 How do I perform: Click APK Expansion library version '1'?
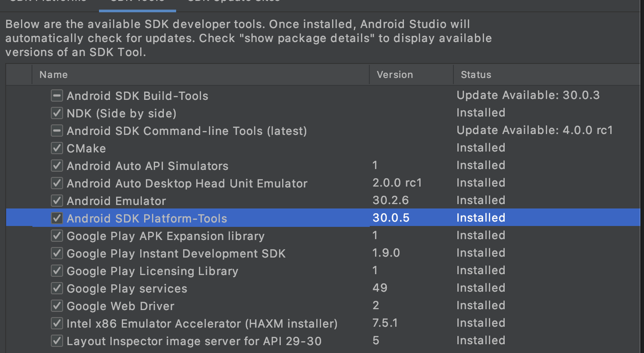tap(375, 235)
